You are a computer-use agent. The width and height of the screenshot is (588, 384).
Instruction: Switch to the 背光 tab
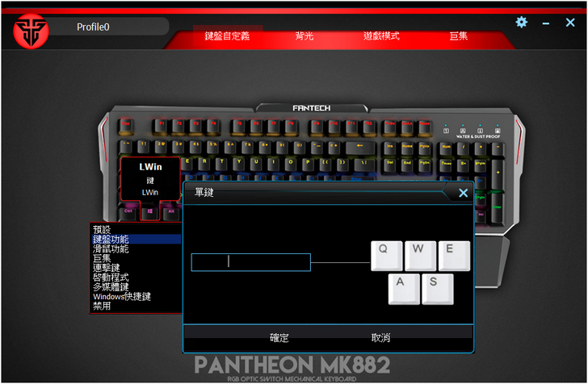(304, 36)
